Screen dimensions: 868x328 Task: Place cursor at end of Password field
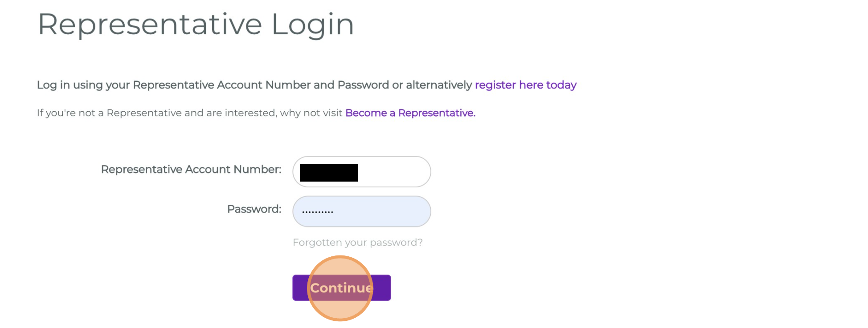tap(401, 211)
